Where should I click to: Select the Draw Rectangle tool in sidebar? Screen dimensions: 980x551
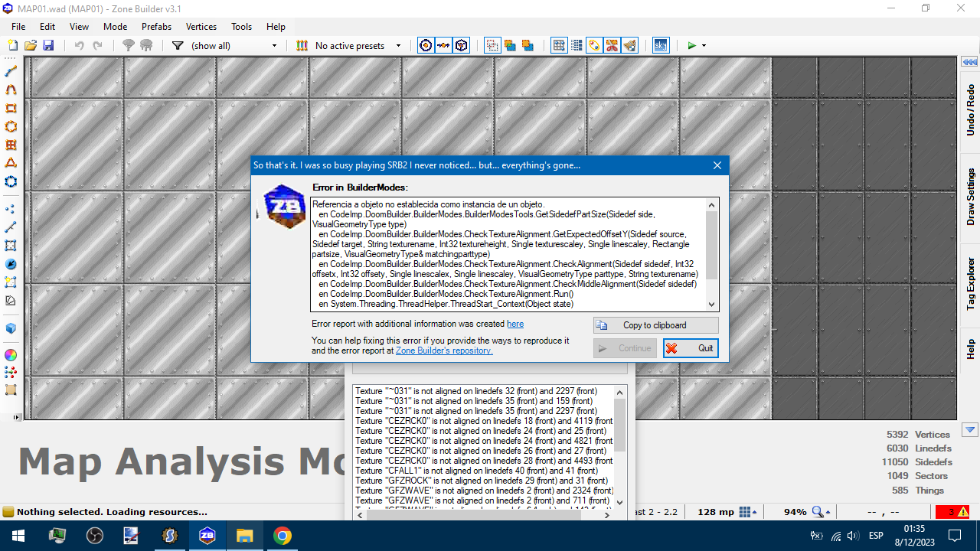[x=11, y=108]
